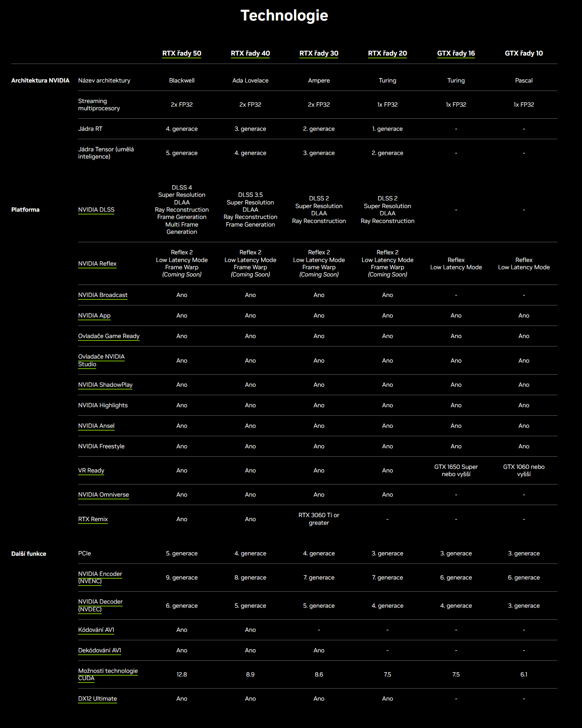582x728 pixels.
Task: Click the PCIe row label
Action: point(84,553)
